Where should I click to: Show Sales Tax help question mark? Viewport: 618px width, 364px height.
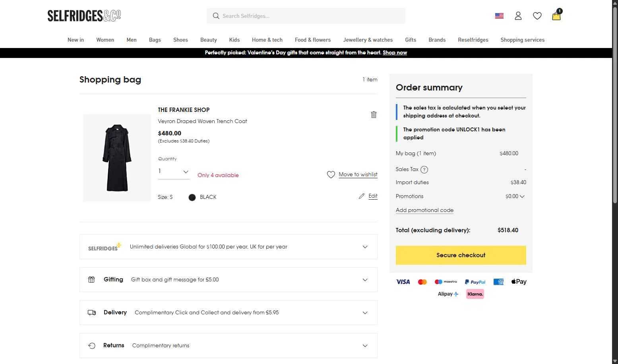point(424,169)
